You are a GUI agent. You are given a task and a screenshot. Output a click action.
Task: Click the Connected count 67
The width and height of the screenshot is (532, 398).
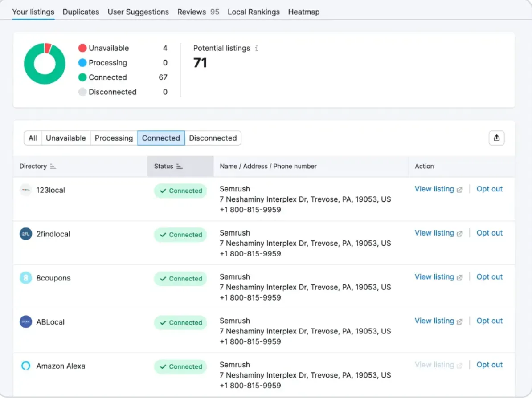pos(163,77)
